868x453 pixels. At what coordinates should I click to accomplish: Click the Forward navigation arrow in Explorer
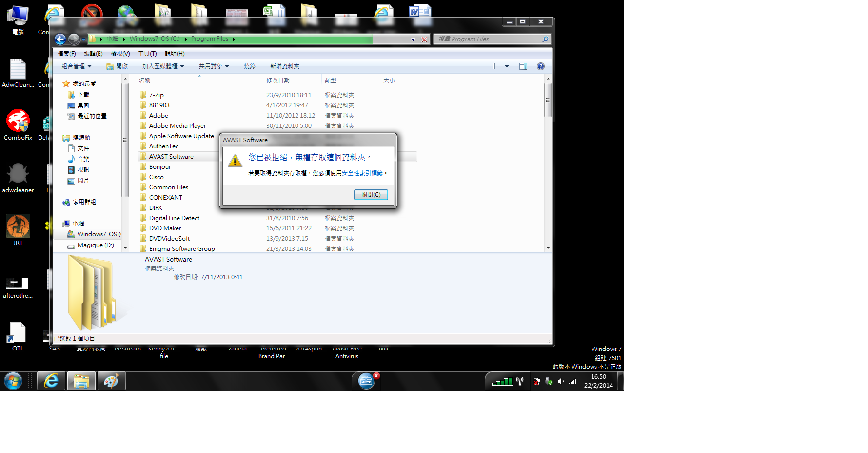[74, 39]
